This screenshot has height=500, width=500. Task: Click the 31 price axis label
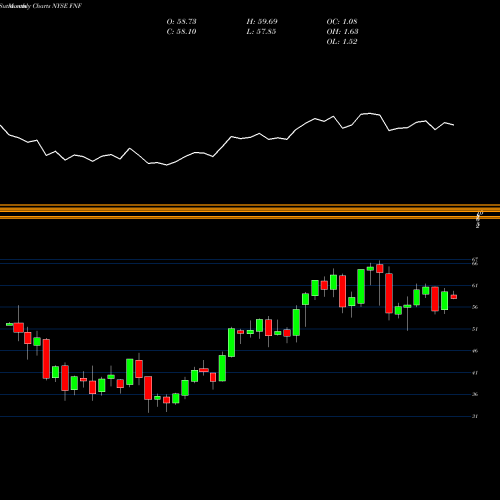[x=475, y=416]
